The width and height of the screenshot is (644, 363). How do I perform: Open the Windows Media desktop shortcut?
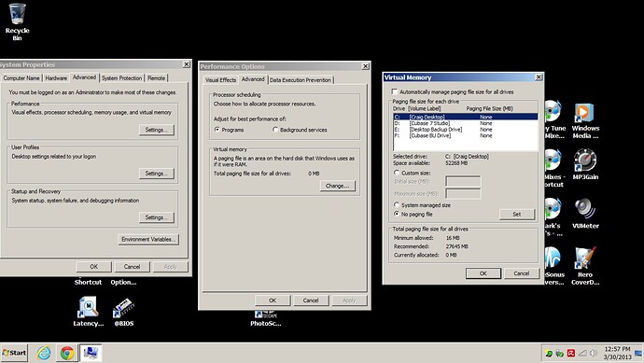coord(585,120)
